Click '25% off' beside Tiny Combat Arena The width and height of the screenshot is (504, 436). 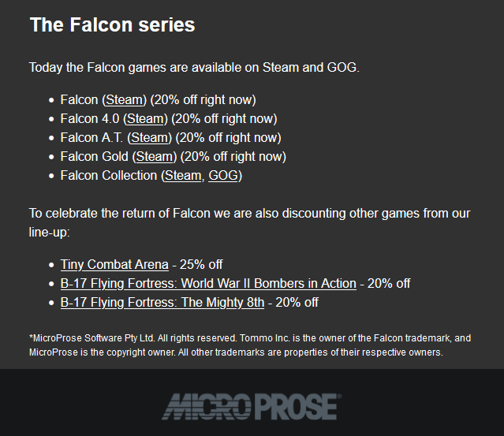pos(201,264)
